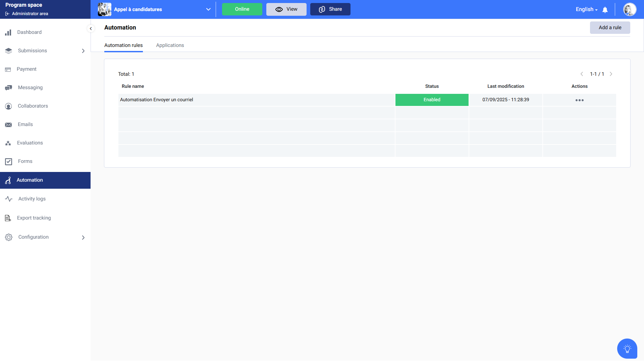Open the Automatisation Envoyer un courriel rule

157,100
